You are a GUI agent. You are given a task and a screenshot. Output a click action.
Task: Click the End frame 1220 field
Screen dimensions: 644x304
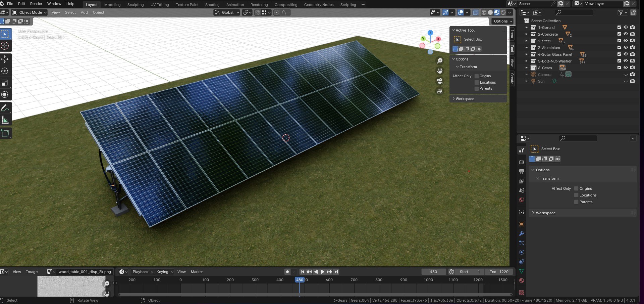(x=499, y=272)
